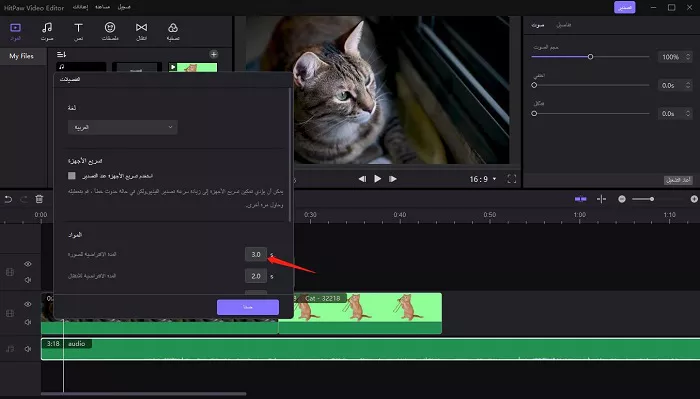Click the purple Export button

pyautogui.click(x=625, y=7)
